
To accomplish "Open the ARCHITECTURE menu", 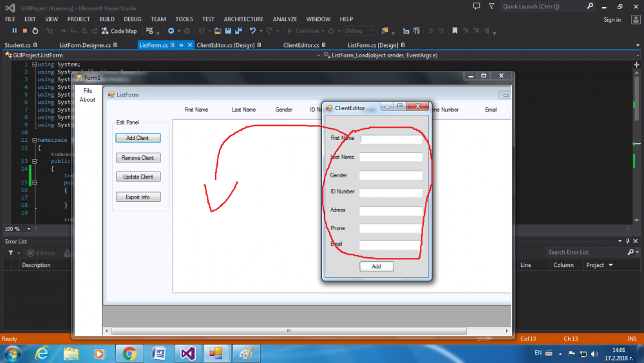I will 243,19.
